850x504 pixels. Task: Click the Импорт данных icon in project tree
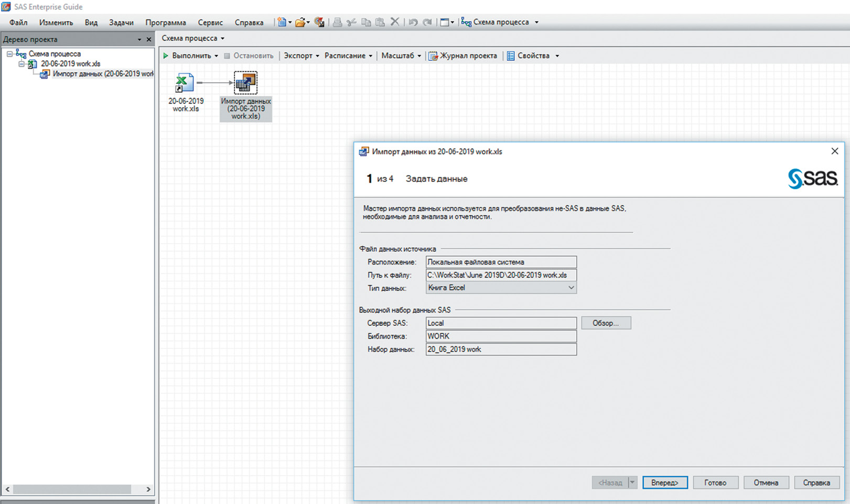[x=45, y=74]
